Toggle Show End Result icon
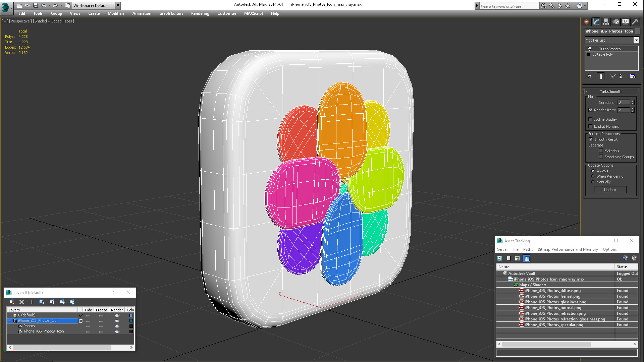This screenshot has height=362, width=644. tap(601, 76)
